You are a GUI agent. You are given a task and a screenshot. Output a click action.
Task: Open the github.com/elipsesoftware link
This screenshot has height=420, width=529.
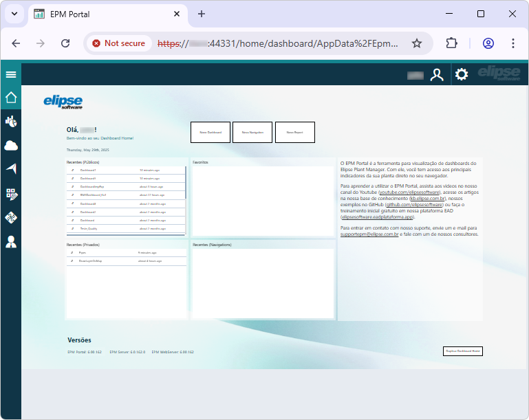coord(414,205)
